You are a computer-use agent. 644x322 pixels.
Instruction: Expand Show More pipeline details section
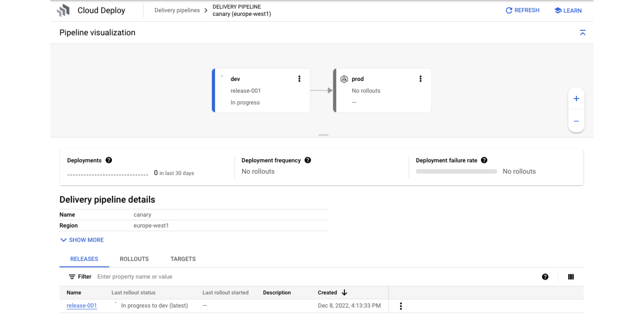(82, 240)
